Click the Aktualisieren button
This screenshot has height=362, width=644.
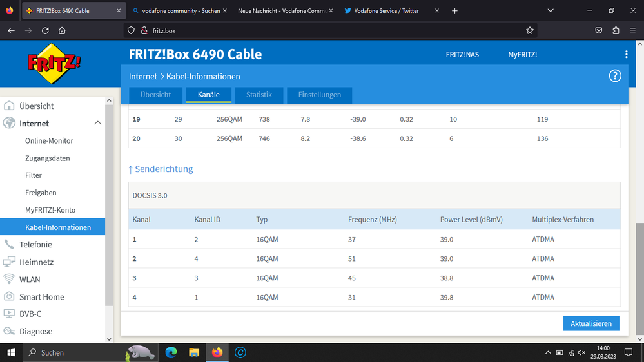tap(591, 323)
